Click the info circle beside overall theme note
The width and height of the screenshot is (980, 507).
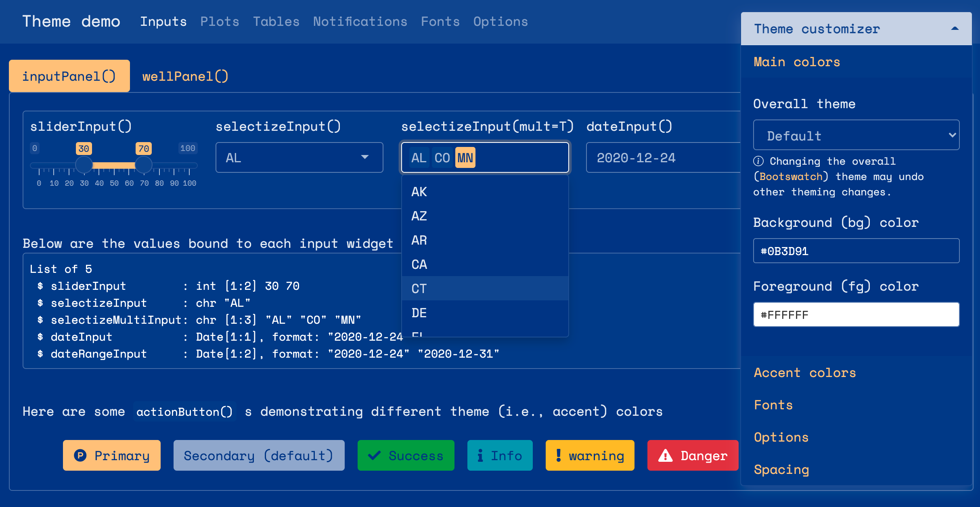(758, 161)
